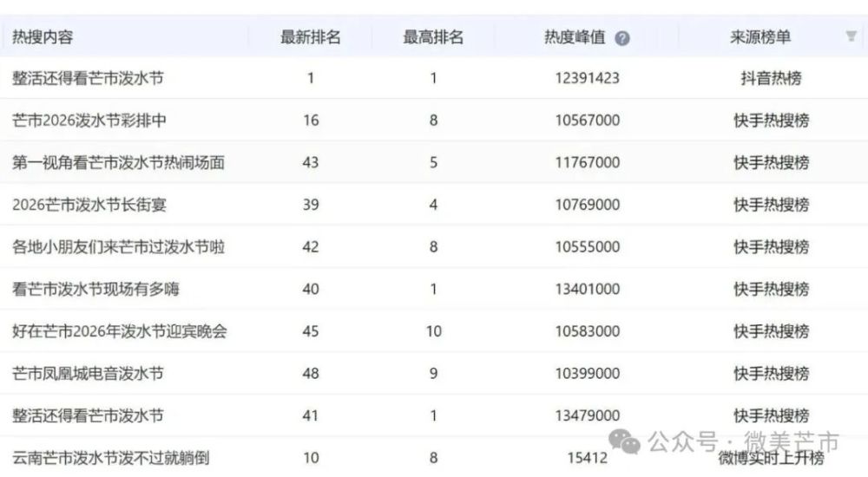Click the 热度峰值 header text
868x477 pixels.
[574, 37]
